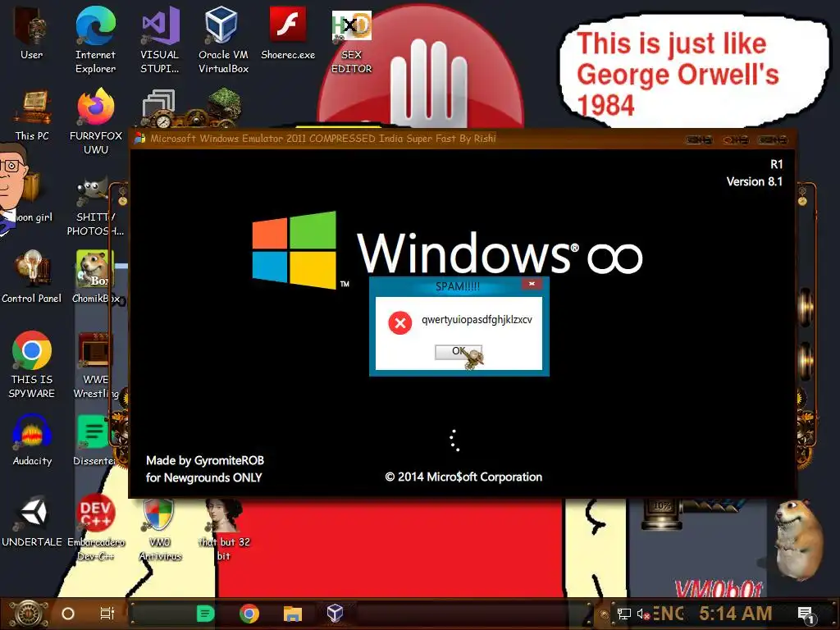Image resolution: width=840 pixels, height=630 pixels.
Task: Open the 5:14 AM clock flyout
Action: tap(736, 614)
